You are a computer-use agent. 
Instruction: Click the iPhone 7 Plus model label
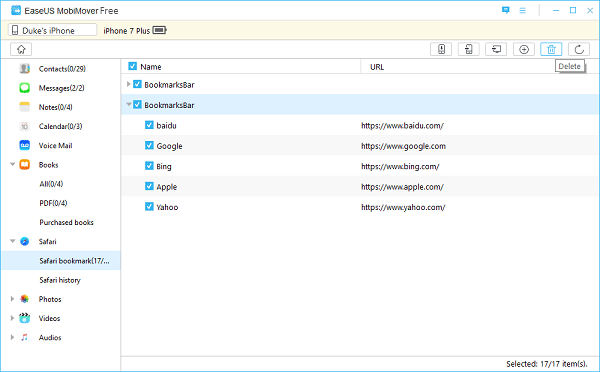[x=127, y=31]
